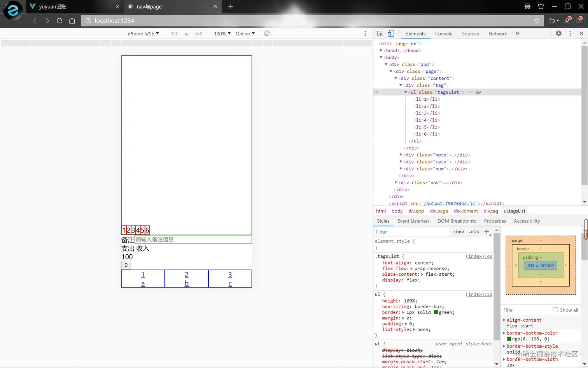
Task: Click the inspect element picker icon
Action: [x=380, y=33]
